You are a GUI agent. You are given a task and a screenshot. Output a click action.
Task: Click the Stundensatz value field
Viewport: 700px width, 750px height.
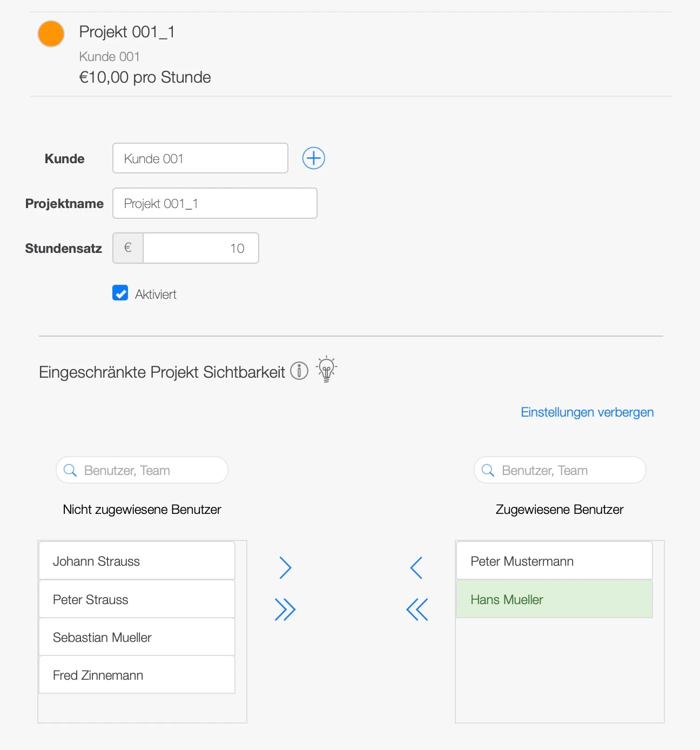point(200,248)
